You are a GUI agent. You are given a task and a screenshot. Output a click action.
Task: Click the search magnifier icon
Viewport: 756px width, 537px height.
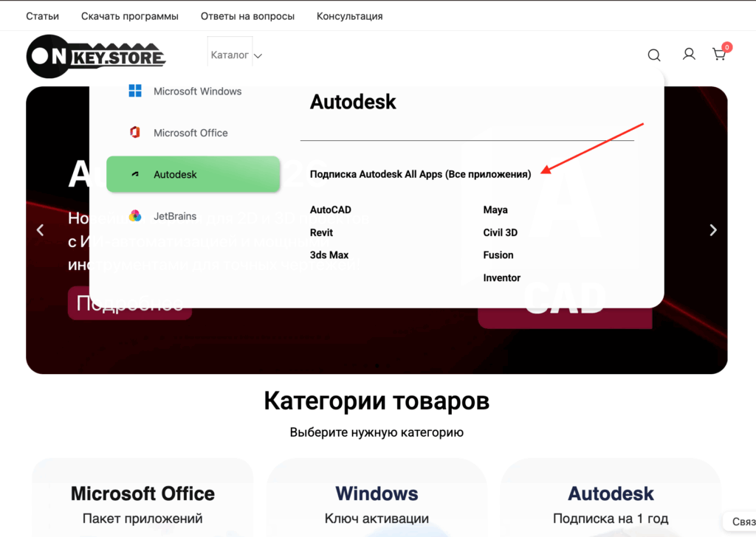click(x=653, y=55)
